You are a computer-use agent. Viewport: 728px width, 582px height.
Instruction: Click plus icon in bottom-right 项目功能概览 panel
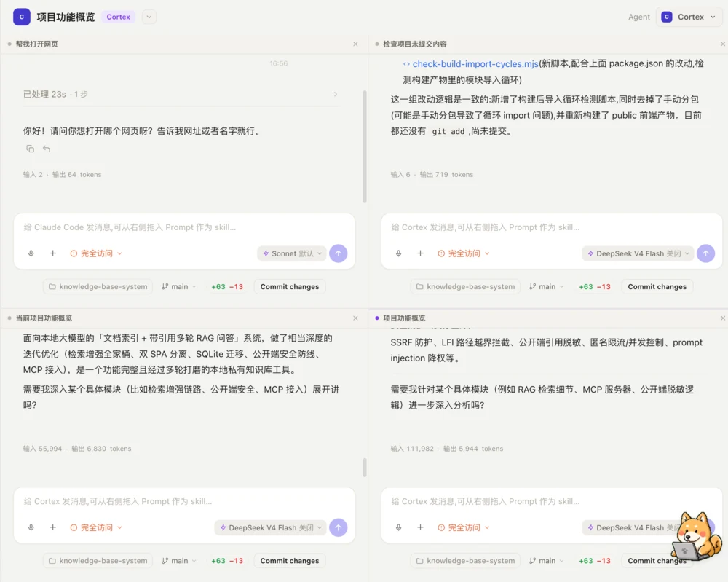click(x=421, y=527)
